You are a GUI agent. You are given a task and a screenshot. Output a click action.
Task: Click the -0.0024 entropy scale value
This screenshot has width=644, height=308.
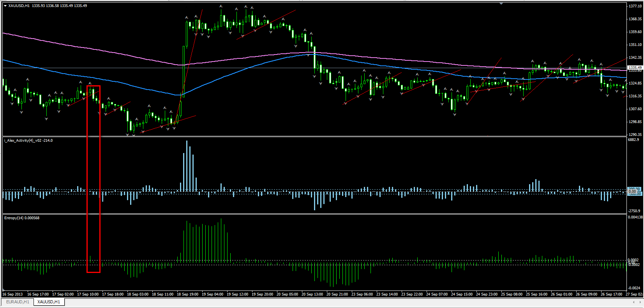[634, 288]
